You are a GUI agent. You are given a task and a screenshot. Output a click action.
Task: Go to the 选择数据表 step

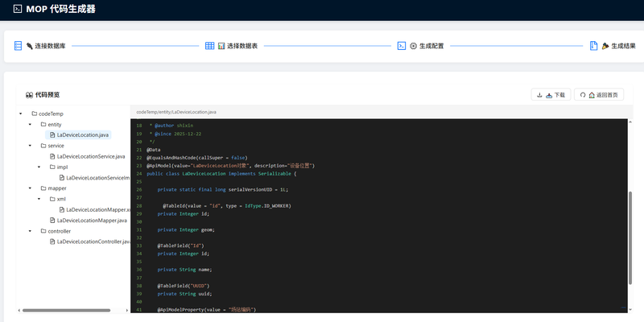coord(242,46)
